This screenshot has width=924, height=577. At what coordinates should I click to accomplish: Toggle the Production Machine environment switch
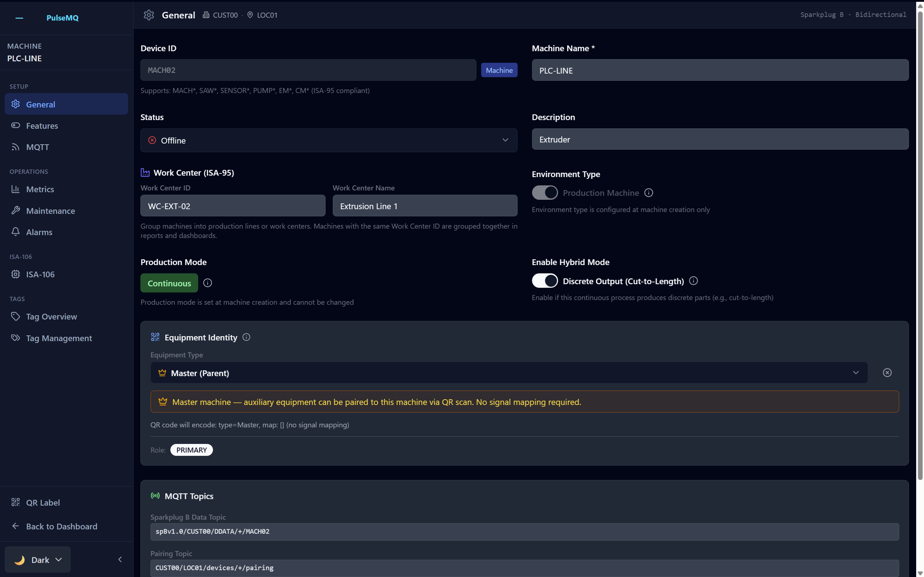544,192
